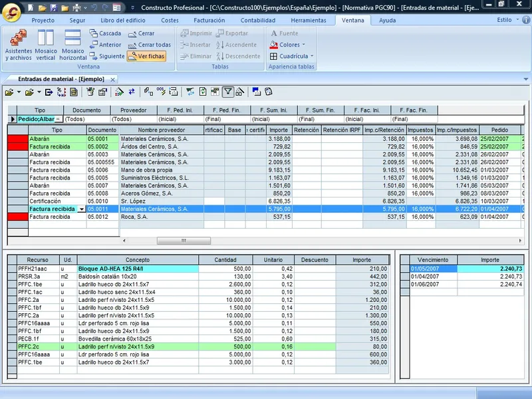Click the binoculars search toolbar icon

(239, 92)
